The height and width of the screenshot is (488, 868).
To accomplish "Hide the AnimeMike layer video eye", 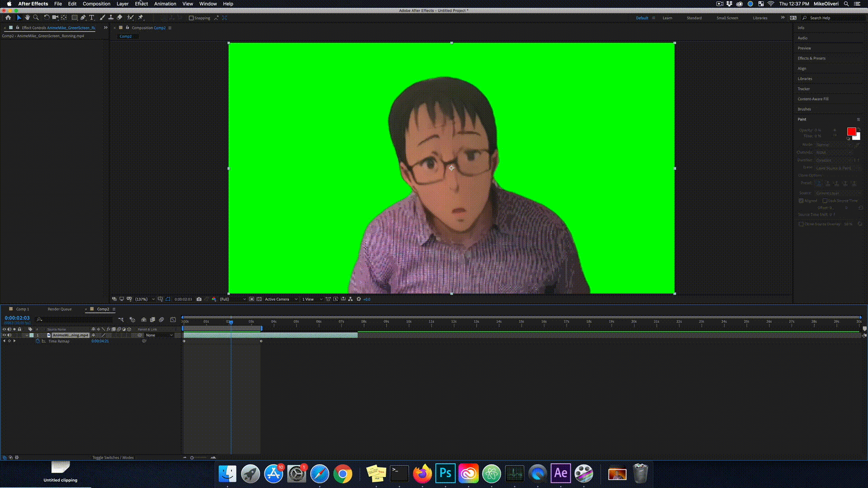I will (x=5, y=335).
